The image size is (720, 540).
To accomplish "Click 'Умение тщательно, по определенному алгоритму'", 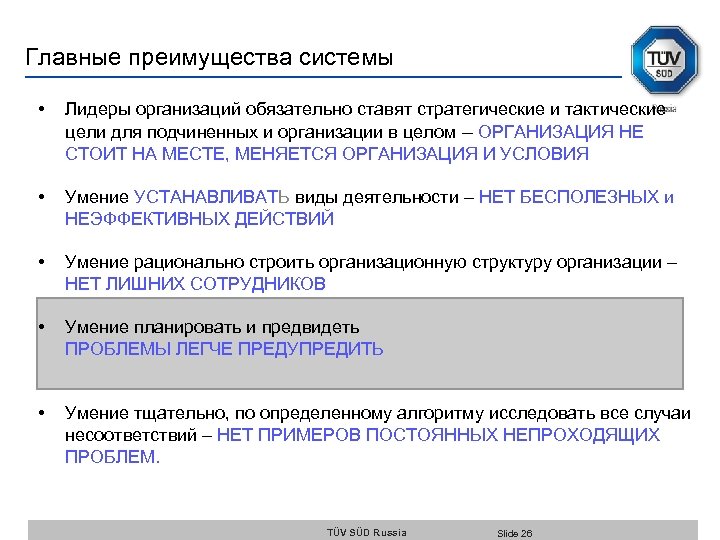I will point(274,414).
